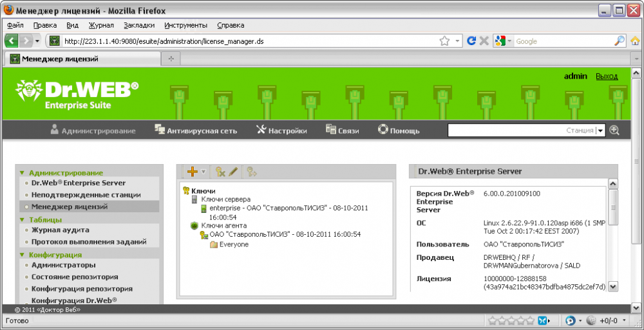The height and width of the screenshot is (330, 644).
Task: Open the Справка browser menu
Action: (231, 25)
